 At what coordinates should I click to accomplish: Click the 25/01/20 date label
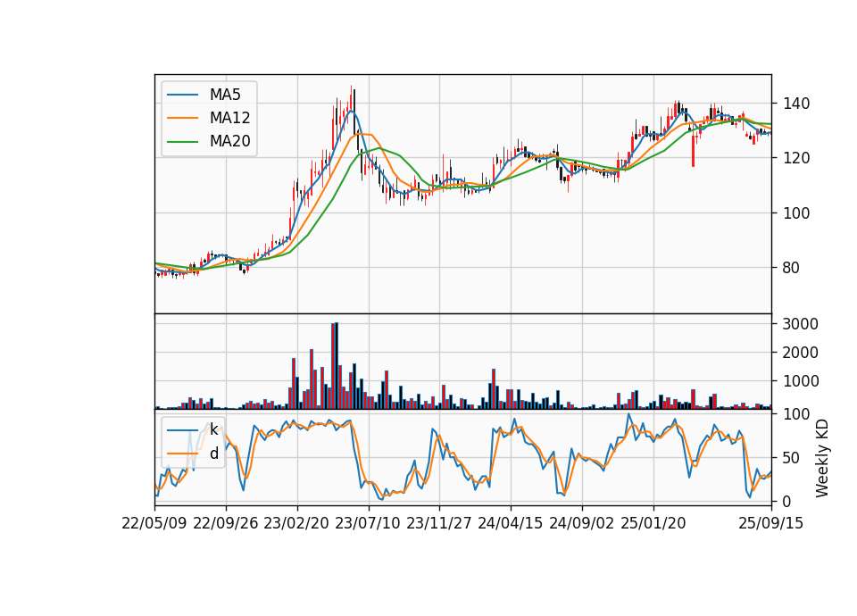[x=653, y=523]
